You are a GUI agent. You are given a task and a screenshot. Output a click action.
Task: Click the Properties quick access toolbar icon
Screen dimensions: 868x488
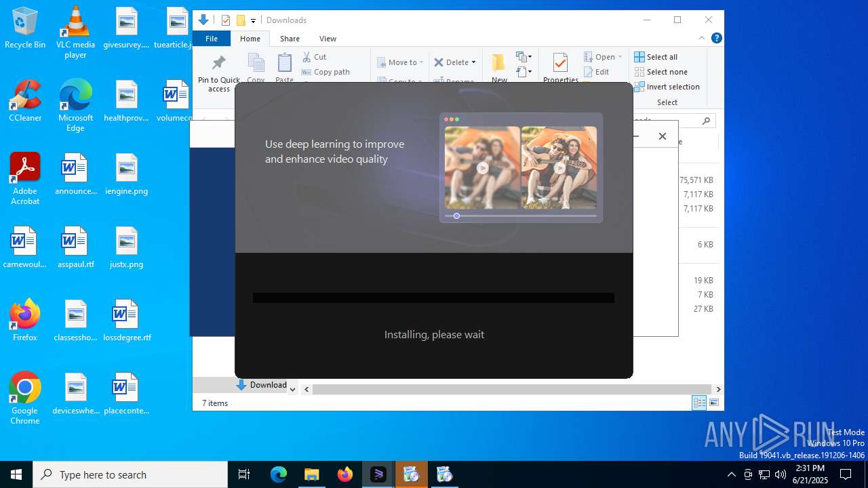[x=226, y=20]
